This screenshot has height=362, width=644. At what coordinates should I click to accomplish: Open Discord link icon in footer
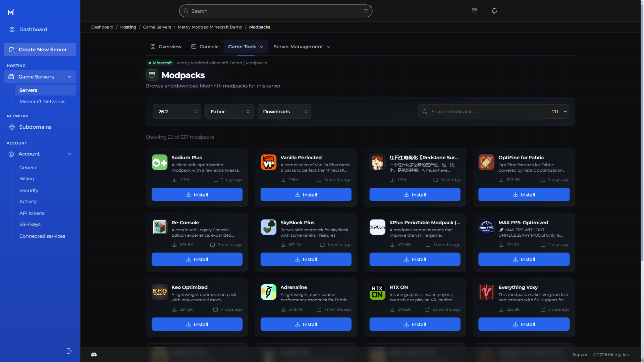pyautogui.click(x=94, y=354)
